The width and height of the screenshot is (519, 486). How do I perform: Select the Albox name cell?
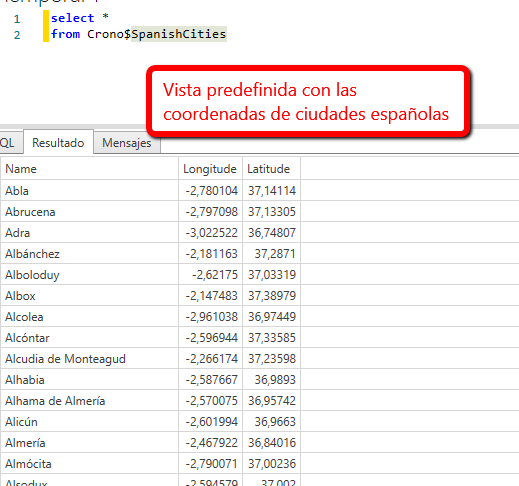pos(89,296)
